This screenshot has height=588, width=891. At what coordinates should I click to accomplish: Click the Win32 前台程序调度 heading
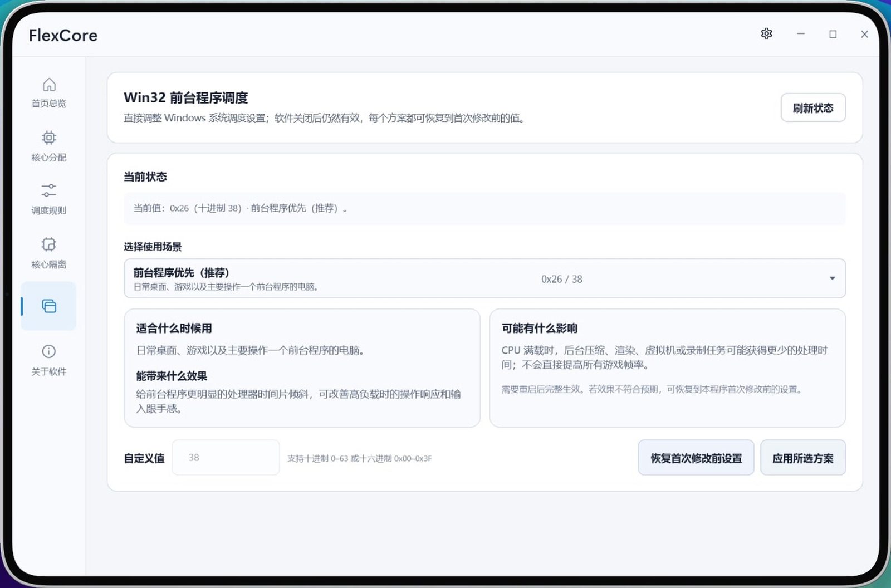(186, 97)
